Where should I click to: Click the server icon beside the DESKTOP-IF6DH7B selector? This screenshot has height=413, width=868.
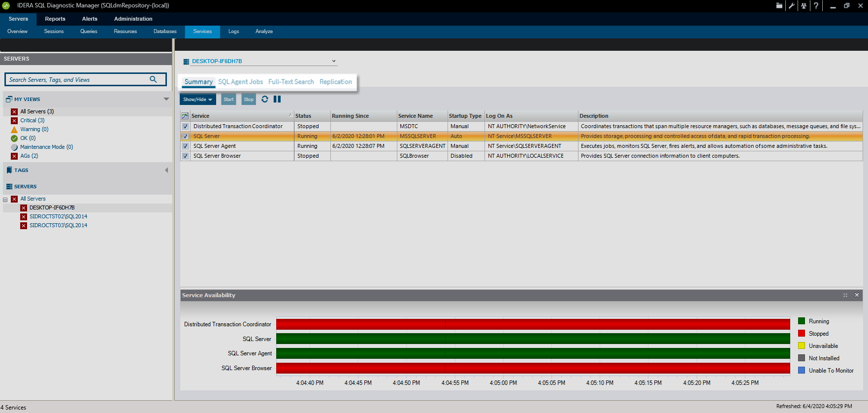(186, 62)
